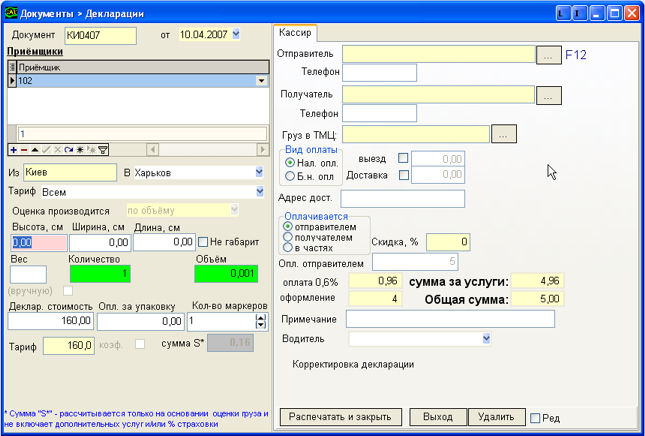This screenshot has width=645, height=436.
Task: Click left arrow of receivers grid scrollbar
Action: pyautogui.click(x=153, y=149)
